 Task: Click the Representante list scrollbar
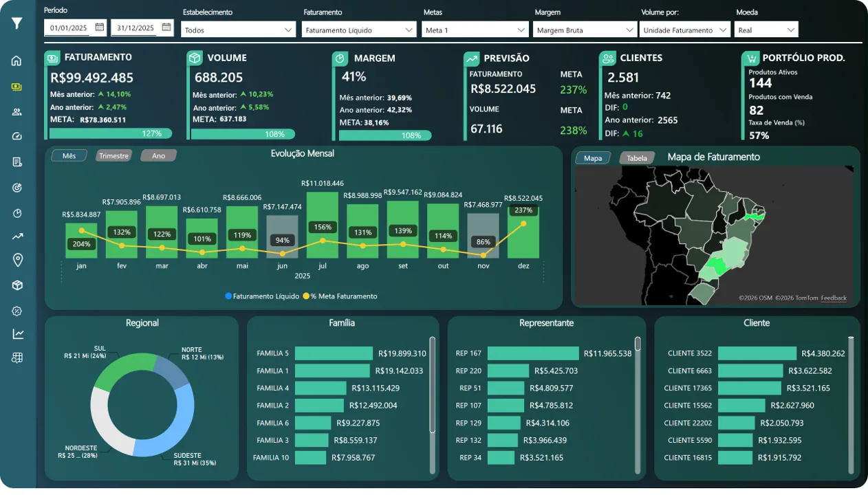tap(638, 344)
